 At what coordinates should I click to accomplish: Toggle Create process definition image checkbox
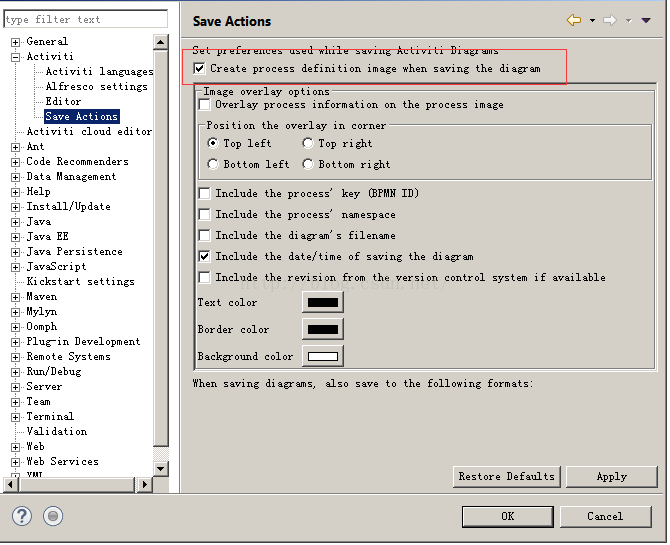[x=200, y=68]
